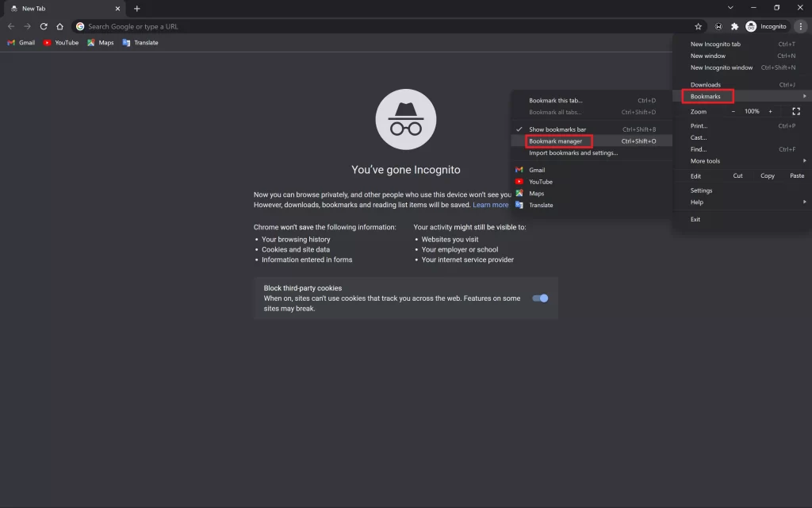Open YouTube from the bookmarks bar

(61, 43)
